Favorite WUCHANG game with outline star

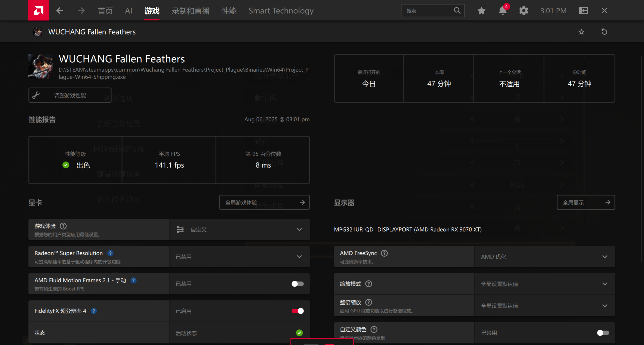coord(581,32)
